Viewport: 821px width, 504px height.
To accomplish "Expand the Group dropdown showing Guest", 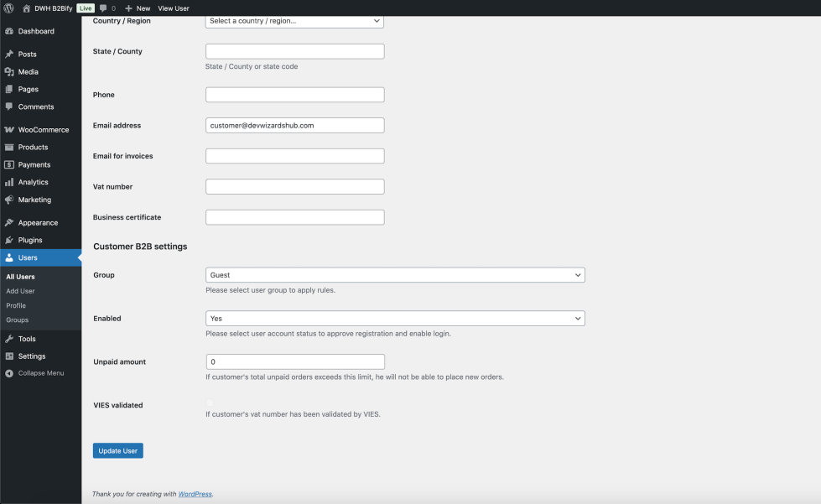I will [x=395, y=275].
